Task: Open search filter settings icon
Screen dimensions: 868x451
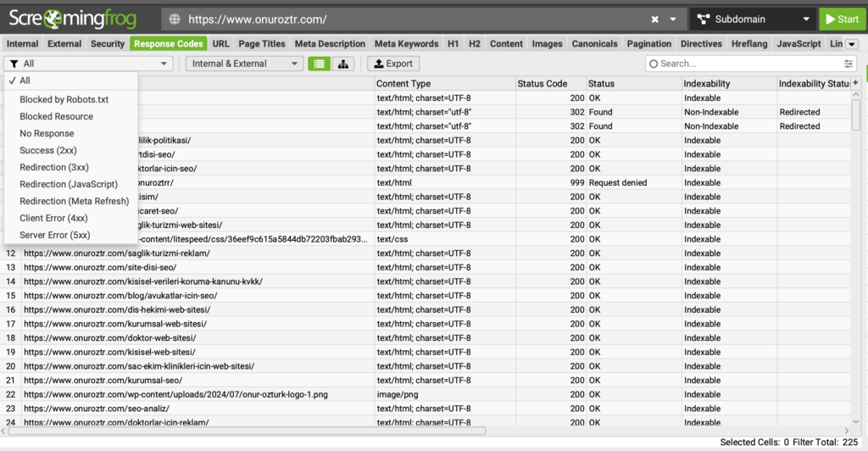Action: point(849,64)
